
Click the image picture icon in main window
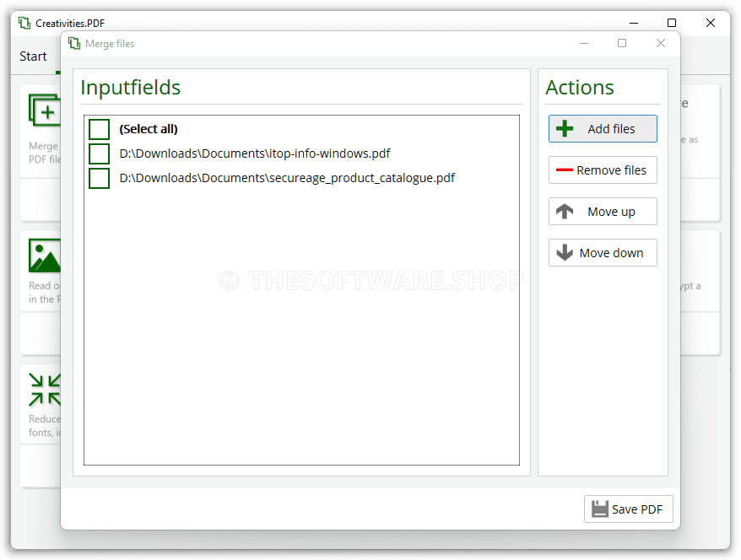click(45, 256)
